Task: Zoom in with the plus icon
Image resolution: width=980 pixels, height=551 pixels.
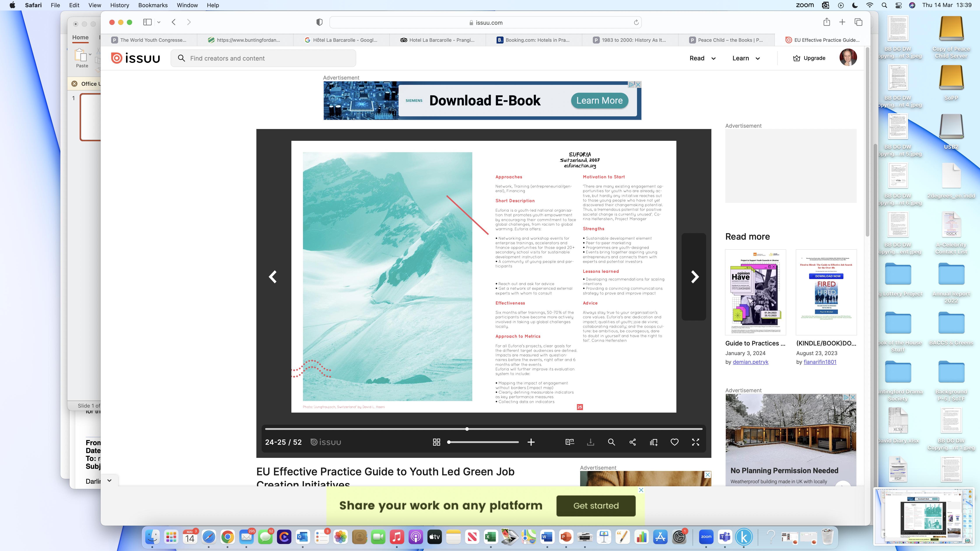Action: click(531, 442)
